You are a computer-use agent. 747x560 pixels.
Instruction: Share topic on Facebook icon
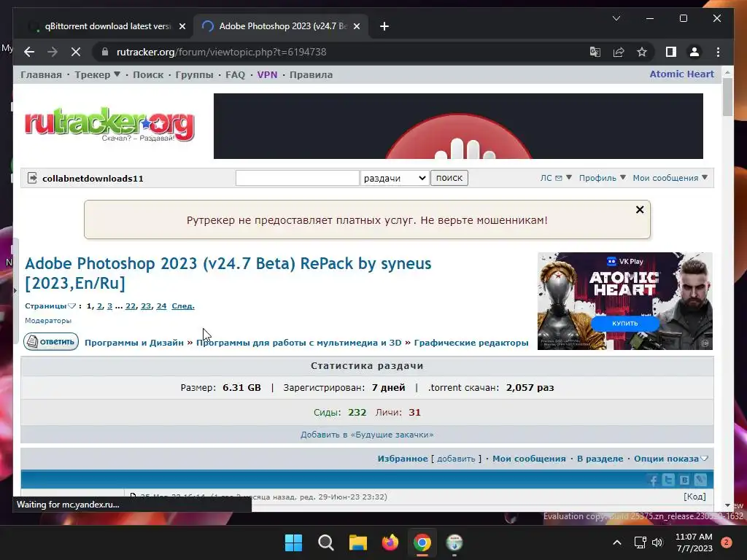[653, 480]
